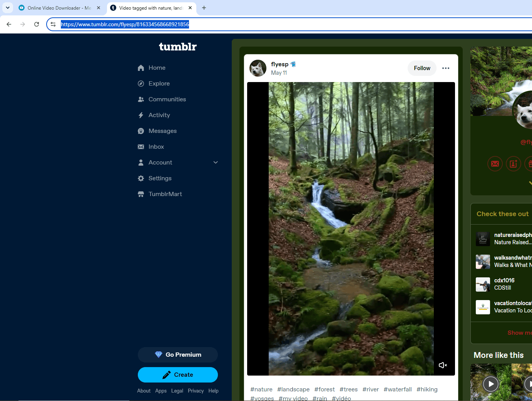
Task: Reload the page
Action: pyautogui.click(x=37, y=24)
